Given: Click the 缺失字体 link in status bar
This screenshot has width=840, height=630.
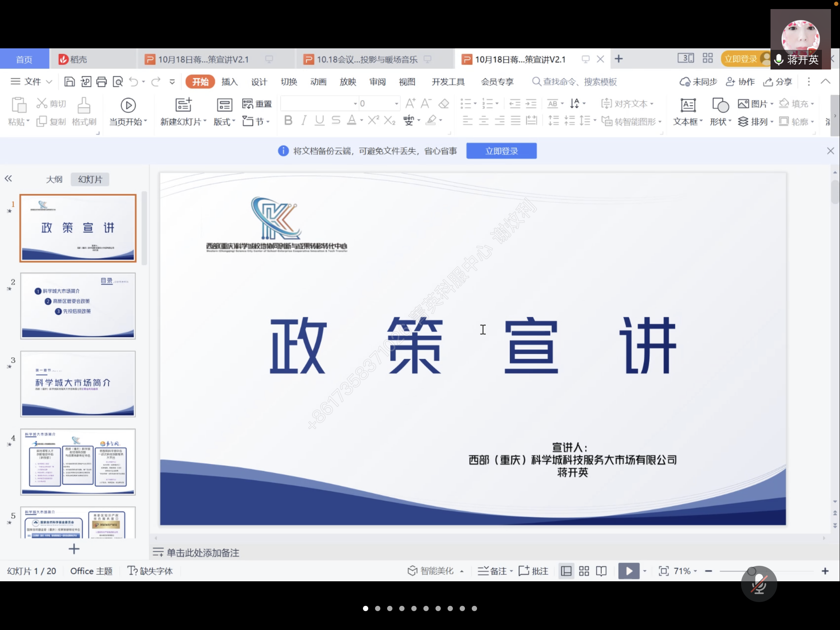Looking at the screenshot, I should click(x=156, y=570).
